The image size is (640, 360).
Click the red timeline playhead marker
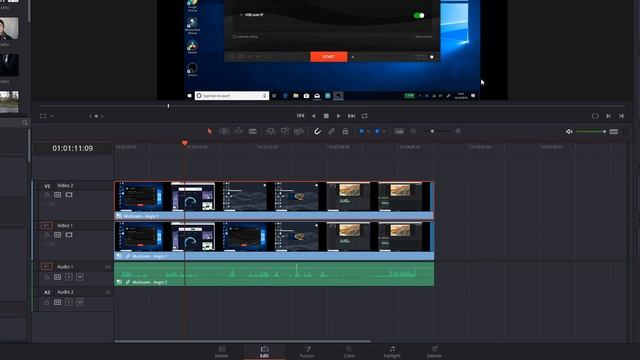pos(185,143)
